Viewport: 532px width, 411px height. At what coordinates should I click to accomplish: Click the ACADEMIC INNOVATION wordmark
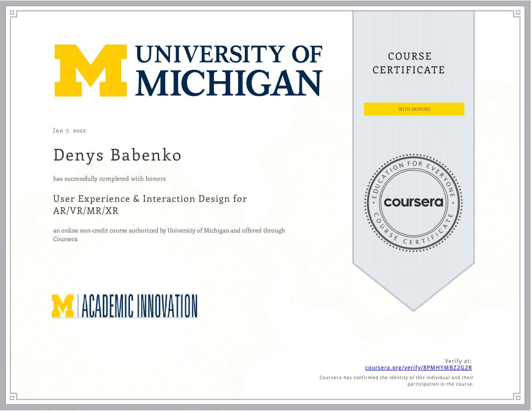coord(139,306)
